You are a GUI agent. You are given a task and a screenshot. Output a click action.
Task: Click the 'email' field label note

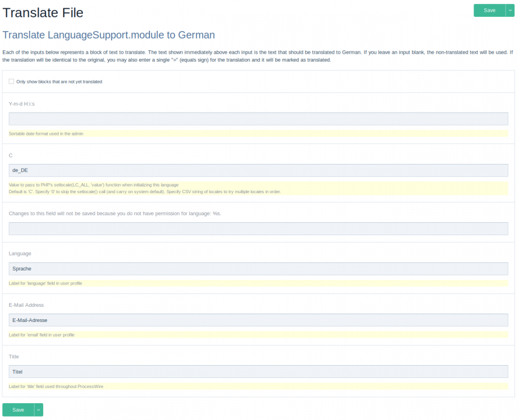[41, 335]
